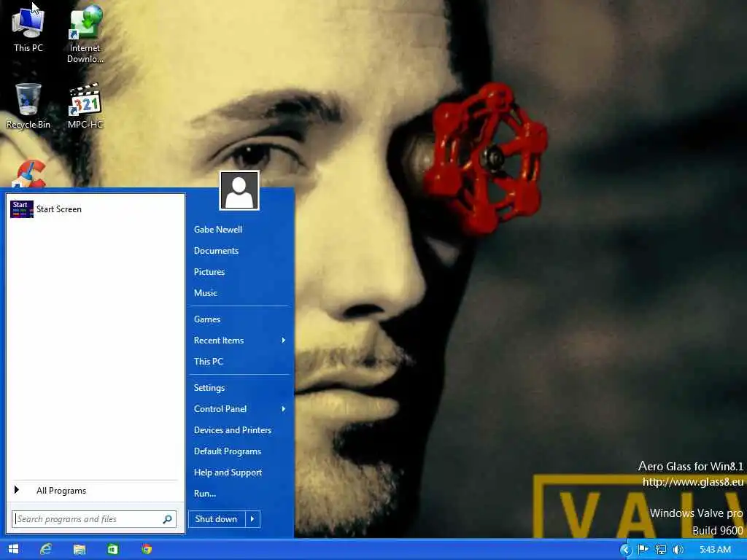Image resolution: width=747 pixels, height=560 pixels.
Task: Open Shut down options arrow
Action: [x=253, y=519]
